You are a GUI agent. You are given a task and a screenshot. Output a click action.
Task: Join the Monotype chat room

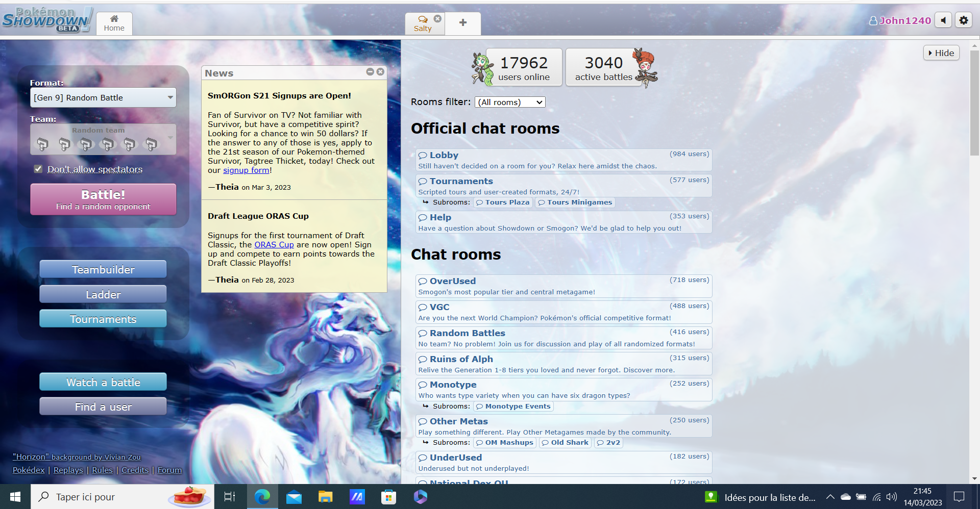563,390
